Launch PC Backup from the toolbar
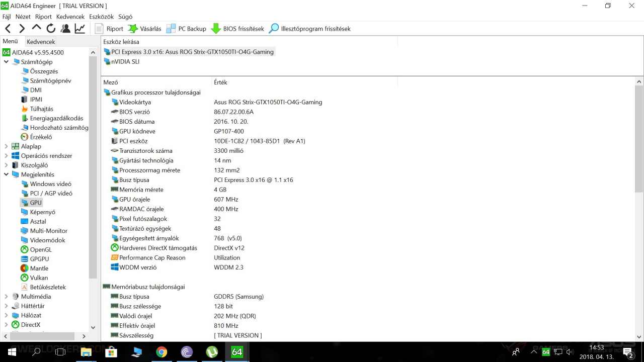This screenshot has height=362, width=644. coord(186,29)
